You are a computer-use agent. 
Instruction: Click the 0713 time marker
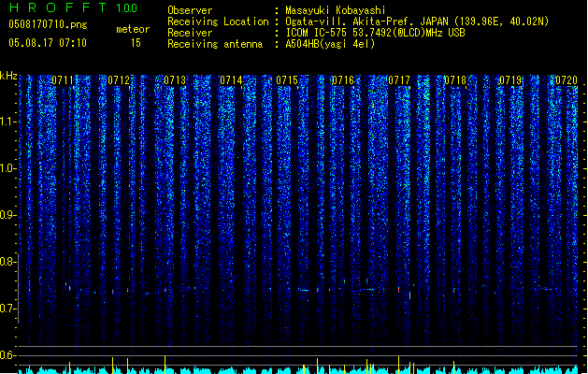click(175, 80)
